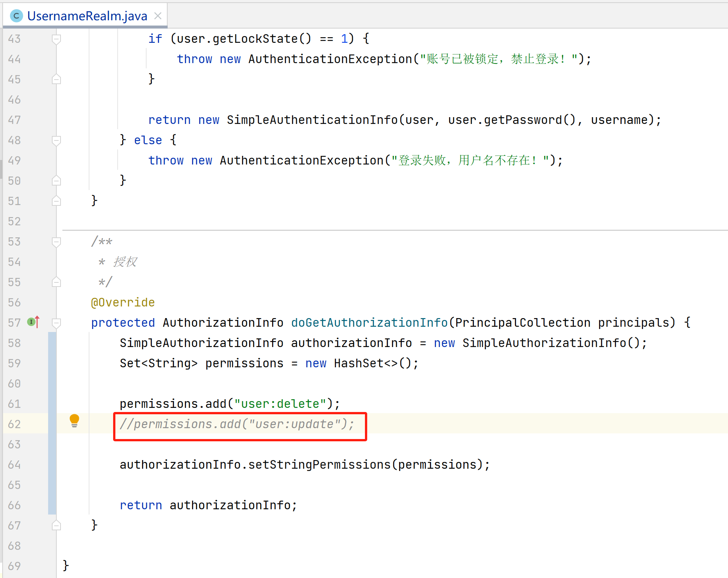Click line number 62 in the gutter
Viewport: 728px width, 578px height.
[x=14, y=424]
